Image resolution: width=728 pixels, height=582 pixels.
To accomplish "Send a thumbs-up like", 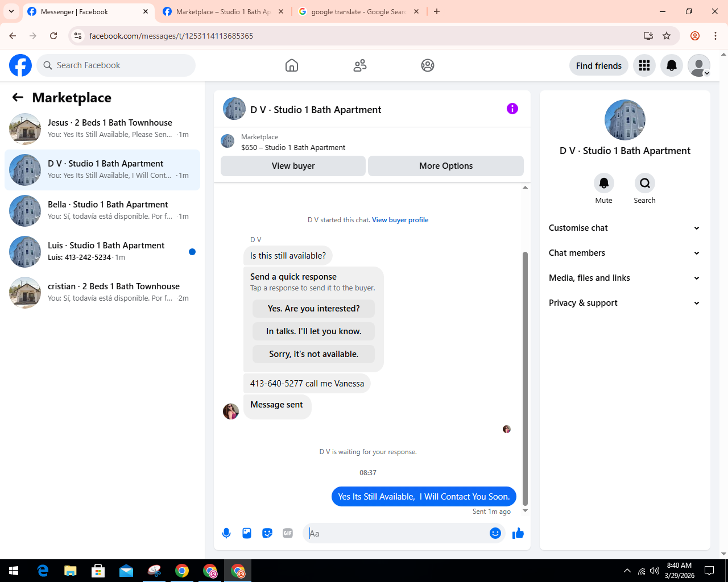I will pyautogui.click(x=518, y=533).
